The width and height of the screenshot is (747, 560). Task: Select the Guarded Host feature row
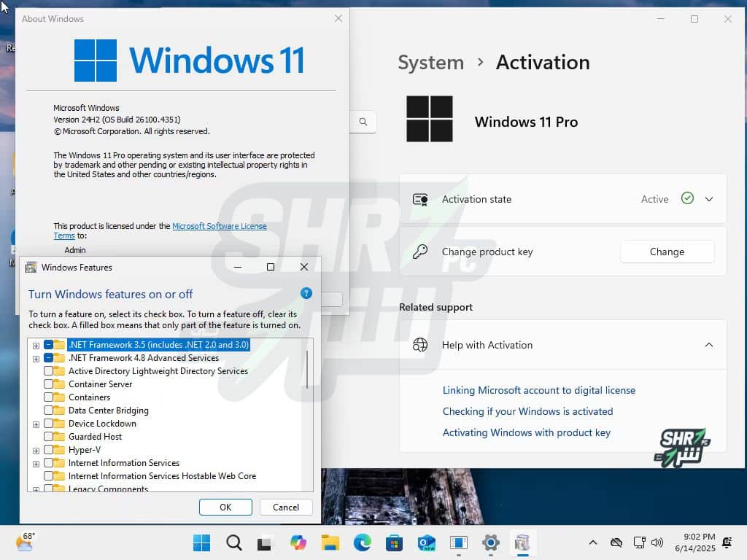click(x=95, y=436)
